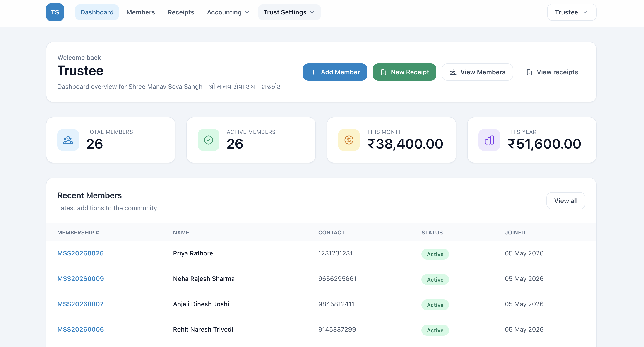
Task: Click Active badge for Priya Rathore
Action: pos(435,254)
